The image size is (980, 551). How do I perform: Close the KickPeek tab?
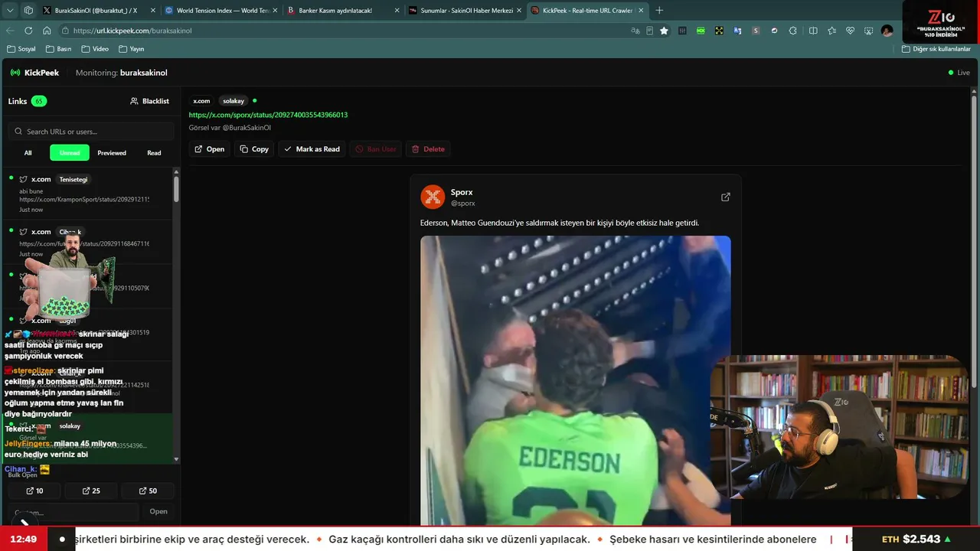640,11
